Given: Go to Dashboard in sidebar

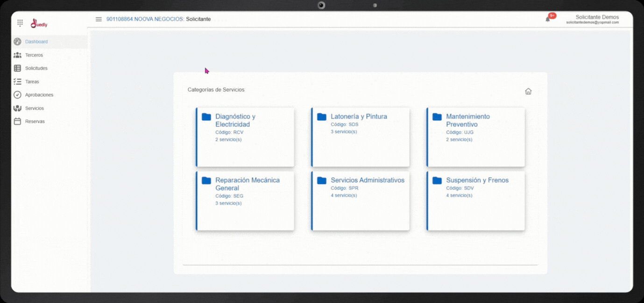Looking at the screenshot, I should click(x=36, y=42).
